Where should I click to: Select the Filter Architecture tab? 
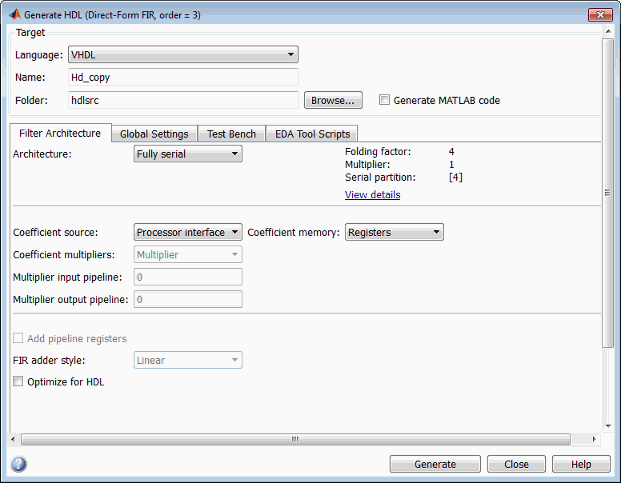click(60, 133)
